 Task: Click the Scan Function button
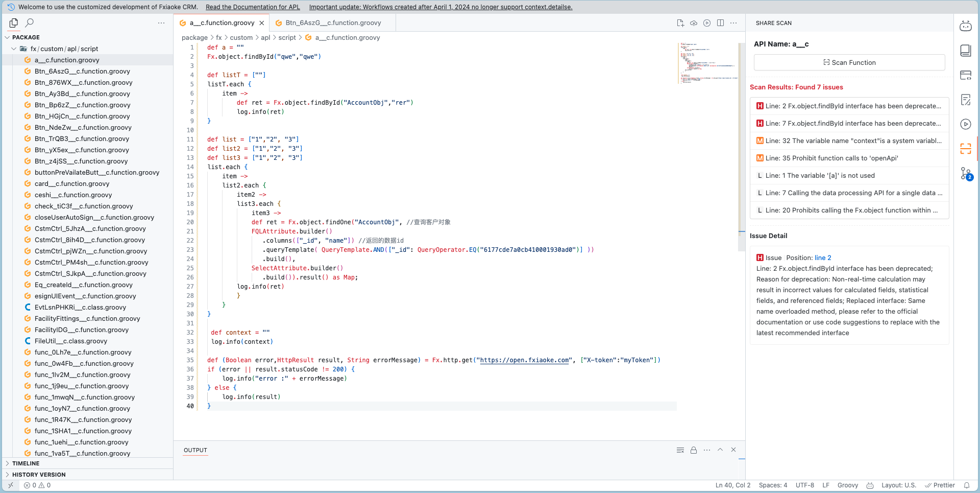[849, 62]
